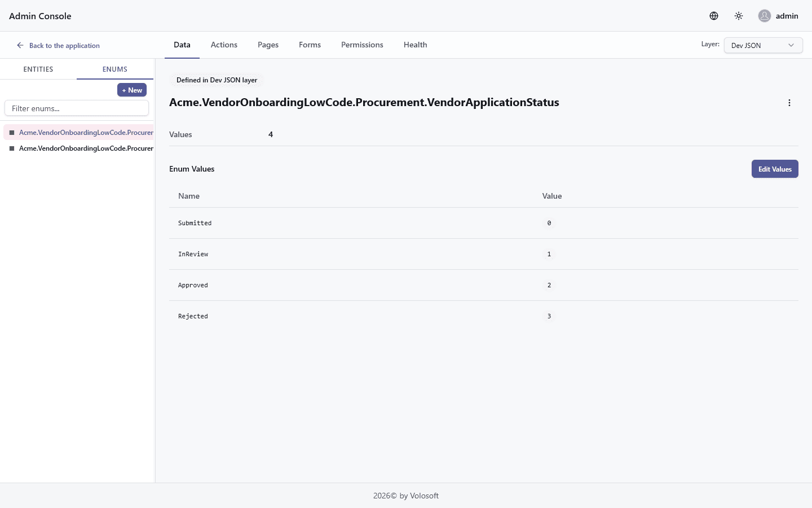The width and height of the screenshot is (812, 508).
Task: Click the square icon of the second enum
Action: click(x=12, y=148)
